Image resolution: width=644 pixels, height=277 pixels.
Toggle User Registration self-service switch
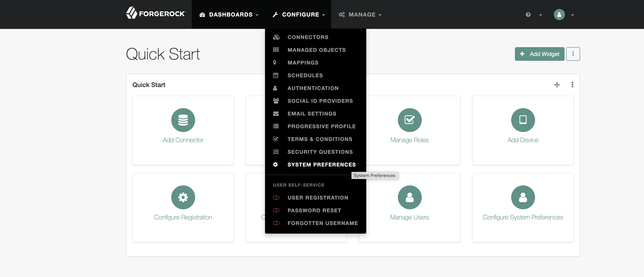[276, 198]
